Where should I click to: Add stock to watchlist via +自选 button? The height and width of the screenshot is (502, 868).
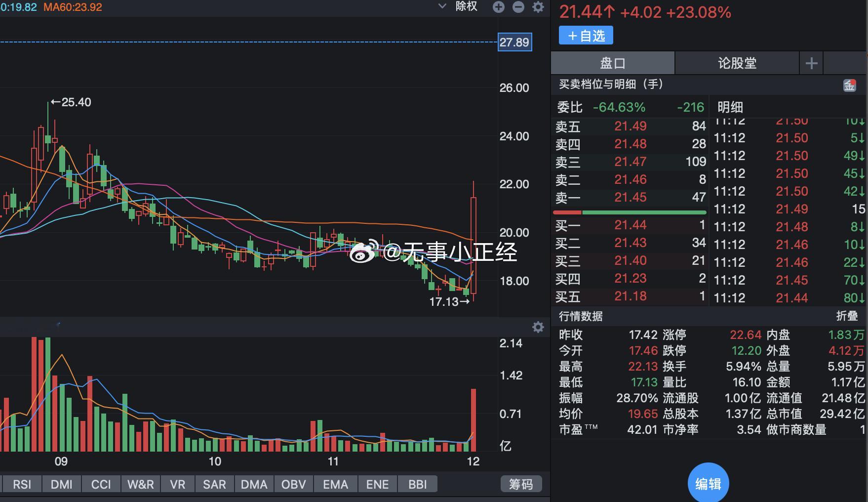(586, 35)
